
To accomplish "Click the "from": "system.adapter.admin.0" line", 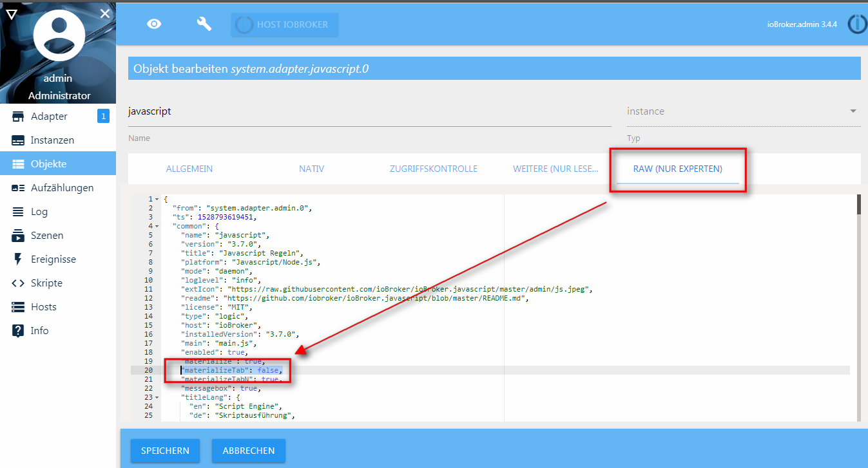I will tap(242, 209).
